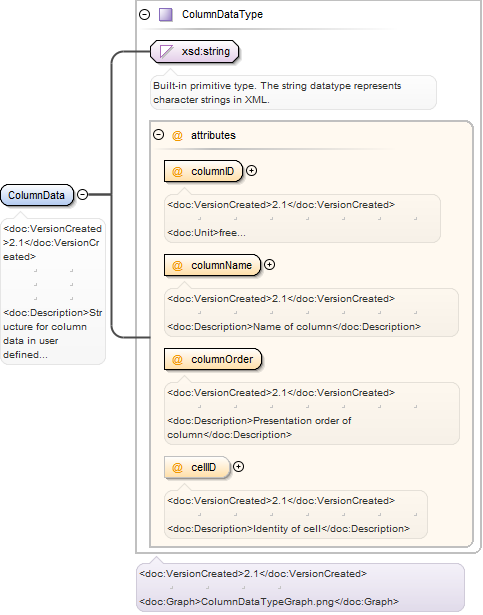This screenshot has width=483, height=615.
Task: Select the columnName attribute node
Action: (212, 266)
